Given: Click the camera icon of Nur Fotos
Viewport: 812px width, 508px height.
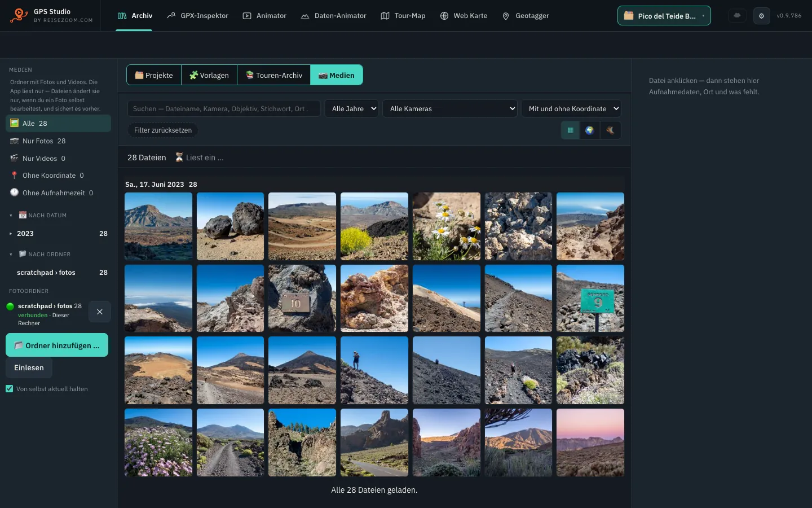Looking at the screenshot, I should 14,141.
